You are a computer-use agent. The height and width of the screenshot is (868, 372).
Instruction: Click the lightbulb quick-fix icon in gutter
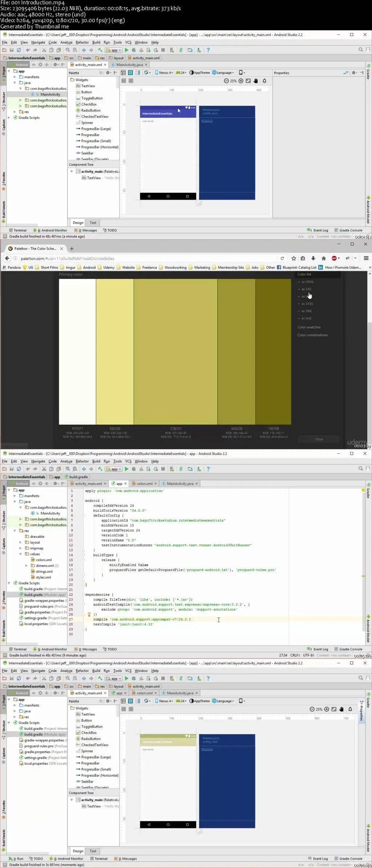pos(89,614)
